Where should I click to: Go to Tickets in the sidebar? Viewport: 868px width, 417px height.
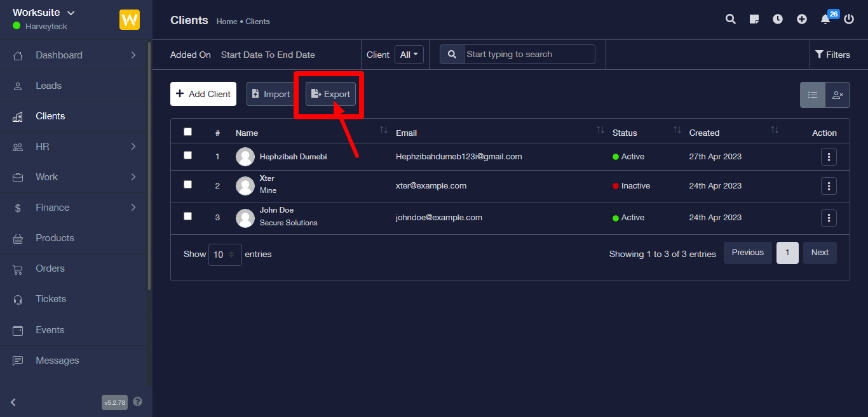51,299
